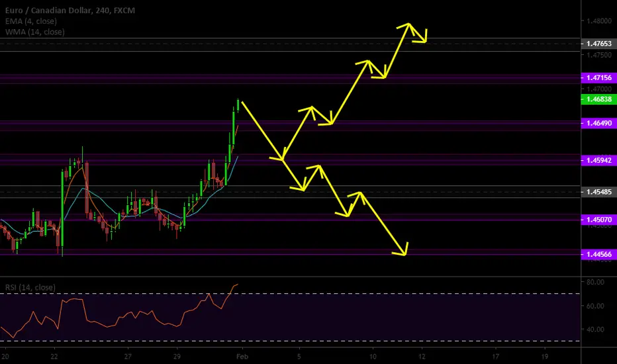This screenshot has height=364, width=617.
Task: Click the 1.44566 purple price label
Action: pyautogui.click(x=599, y=254)
